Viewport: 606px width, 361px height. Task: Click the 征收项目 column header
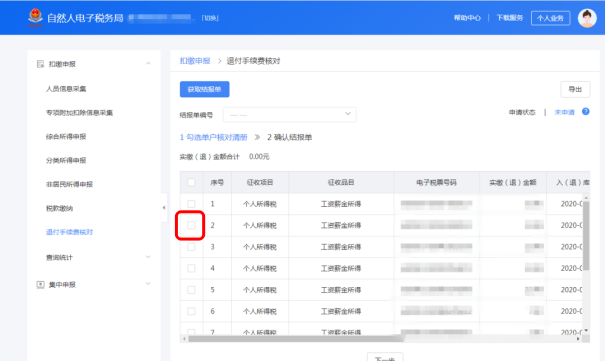(x=260, y=182)
